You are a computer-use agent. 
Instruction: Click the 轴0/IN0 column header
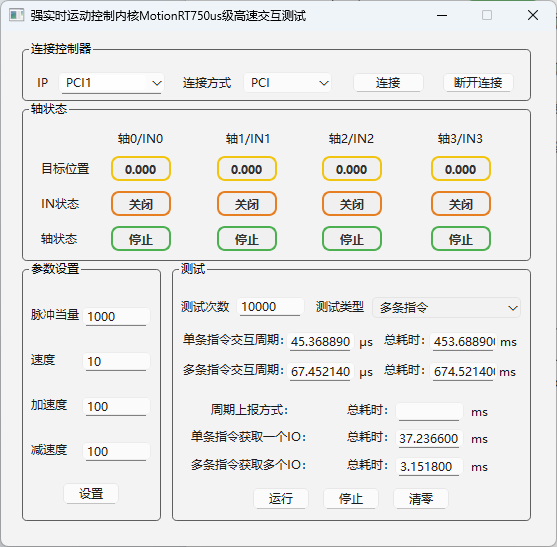coord(141,139)
